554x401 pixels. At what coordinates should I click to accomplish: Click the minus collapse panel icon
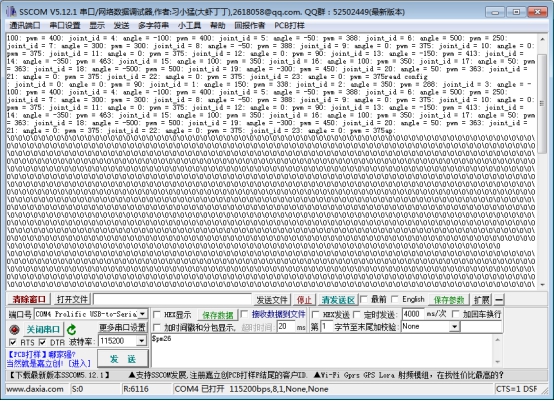(499, 300)
